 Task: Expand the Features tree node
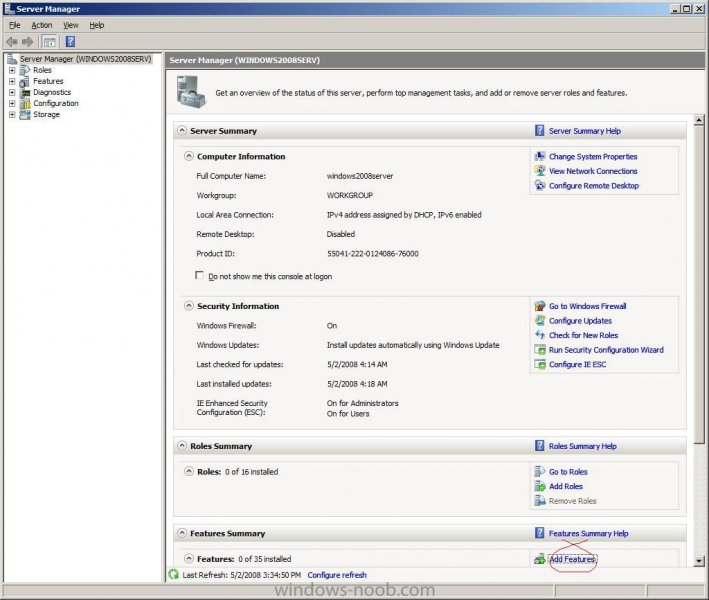[12, 81]
